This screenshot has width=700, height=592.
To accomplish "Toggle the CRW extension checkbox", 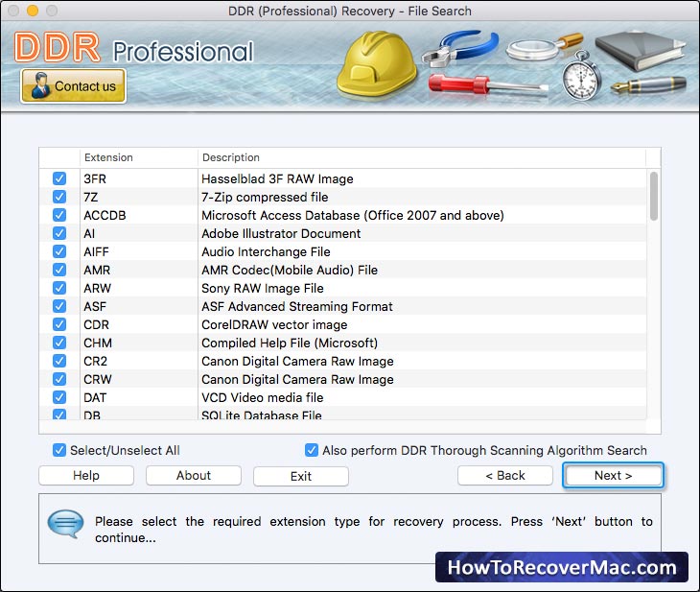I will click(59, 379).
